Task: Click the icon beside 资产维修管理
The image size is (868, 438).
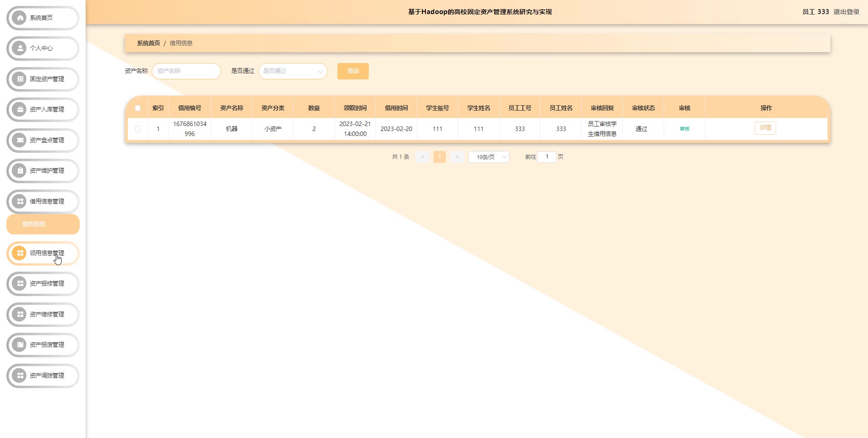Action: [20, 314]
